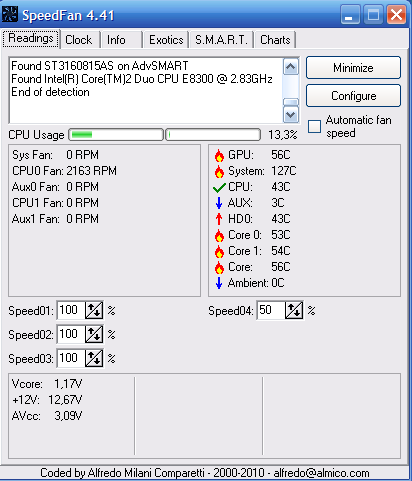Click the green checkmark icon beside CPU
Viewport: 412px width, 481px height.
219,188
